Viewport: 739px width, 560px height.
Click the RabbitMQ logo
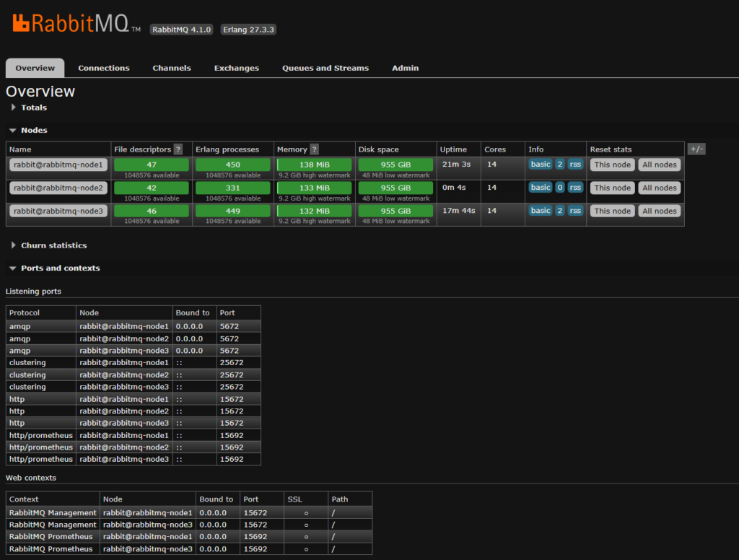76,23
